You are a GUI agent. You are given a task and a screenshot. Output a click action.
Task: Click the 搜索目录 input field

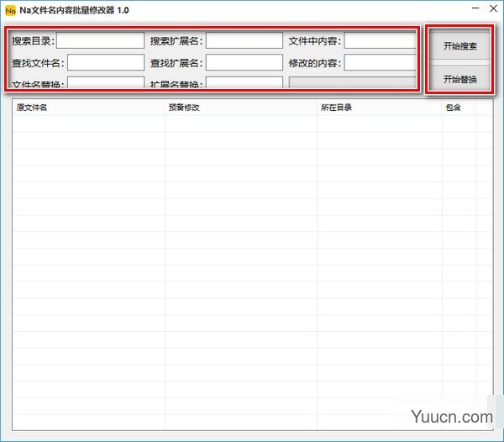click(x=100, y=40)
